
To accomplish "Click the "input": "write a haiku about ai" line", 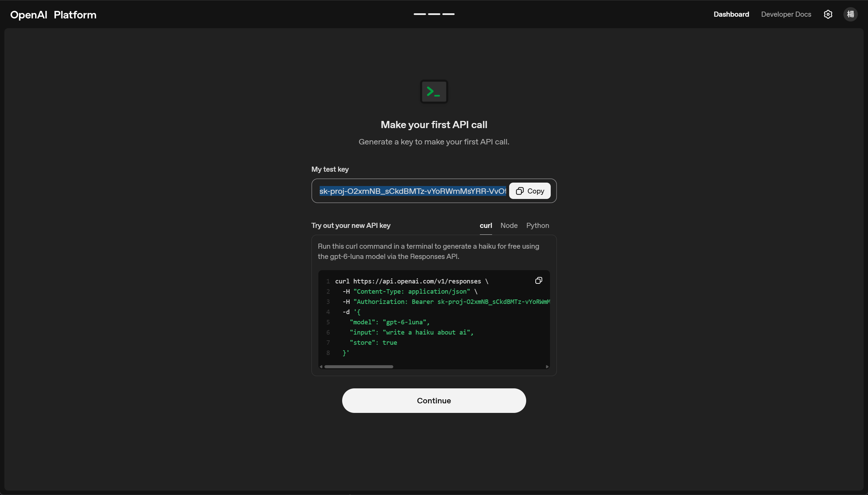I will (411, 332).
